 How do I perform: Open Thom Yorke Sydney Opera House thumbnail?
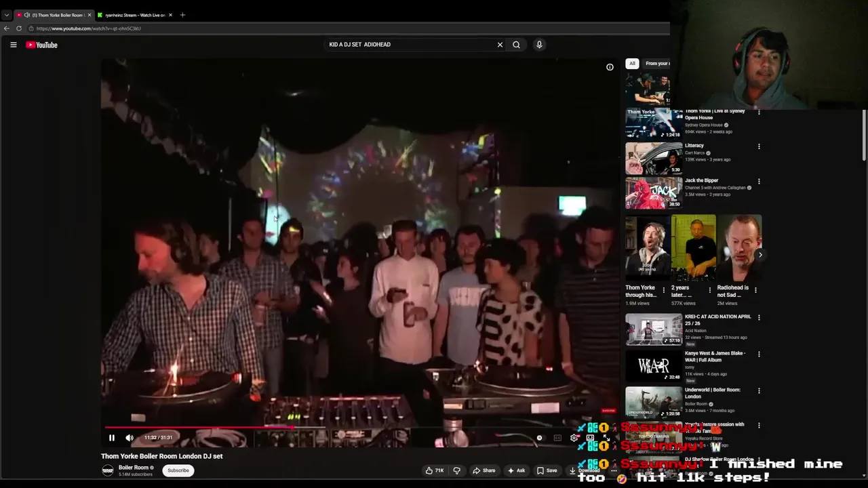654,123
